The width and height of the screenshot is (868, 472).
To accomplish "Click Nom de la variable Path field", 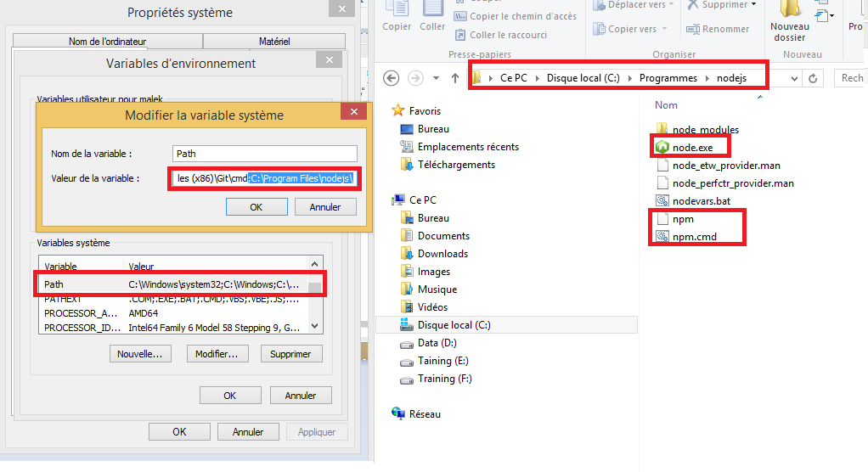I will (265, 154).
